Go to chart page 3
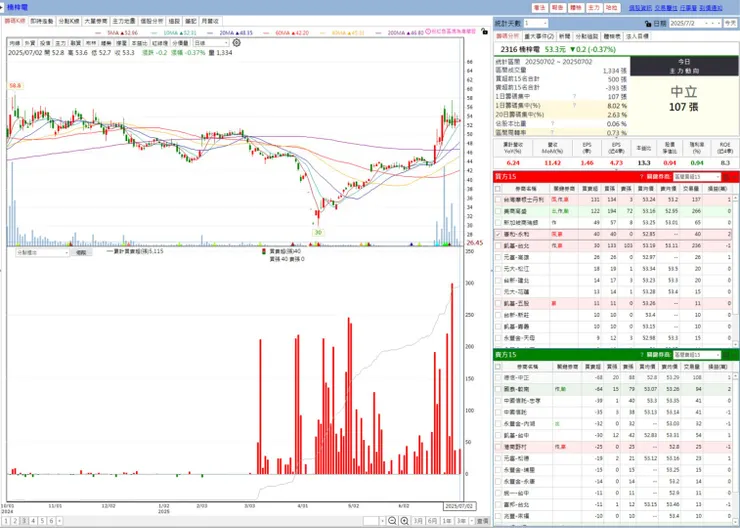740x528 pixels. pyautogui.click(x=24, y=521)
